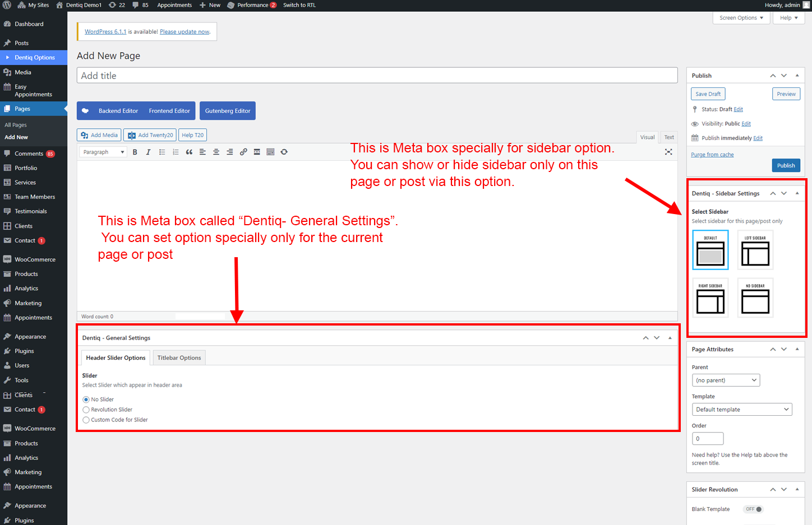Screen dimensions: 812x525
Task: Click the blue Publish button
Action: pyautogui.click(x=785, y=165)
